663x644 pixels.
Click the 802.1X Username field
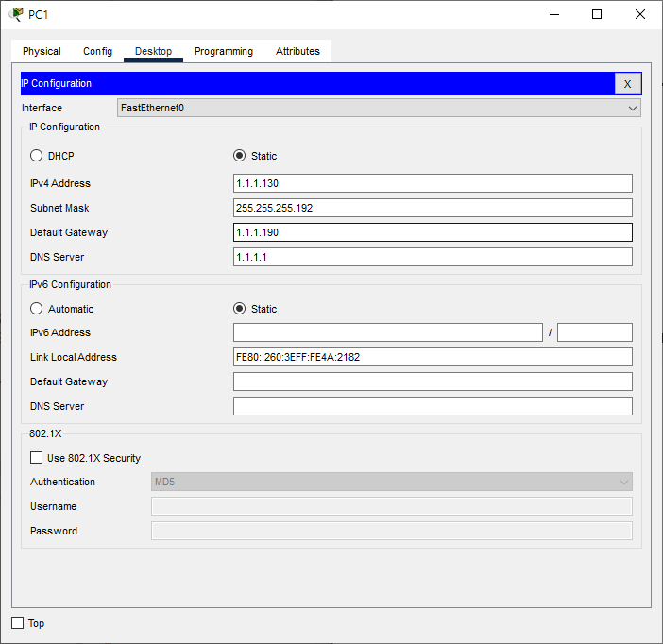[x=392, y=506]
